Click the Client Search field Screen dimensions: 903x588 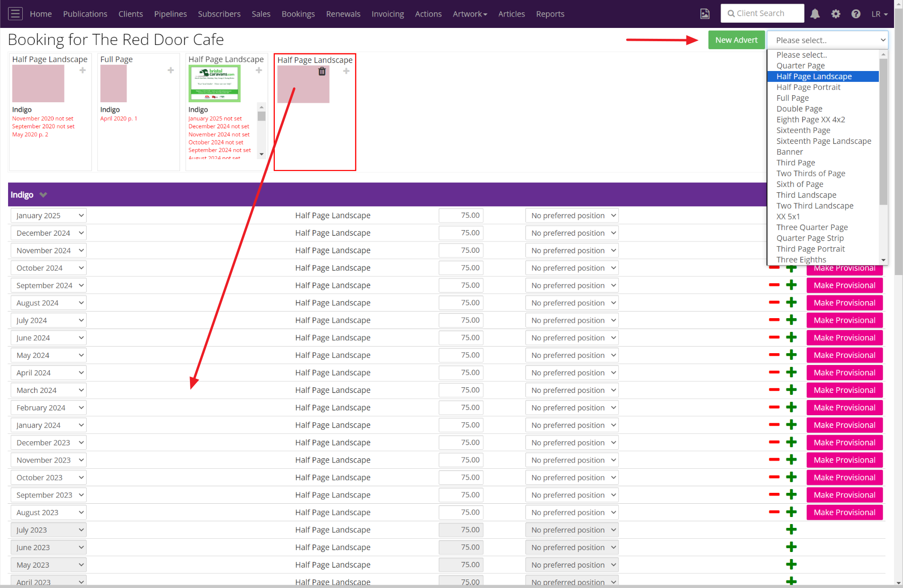762,14
